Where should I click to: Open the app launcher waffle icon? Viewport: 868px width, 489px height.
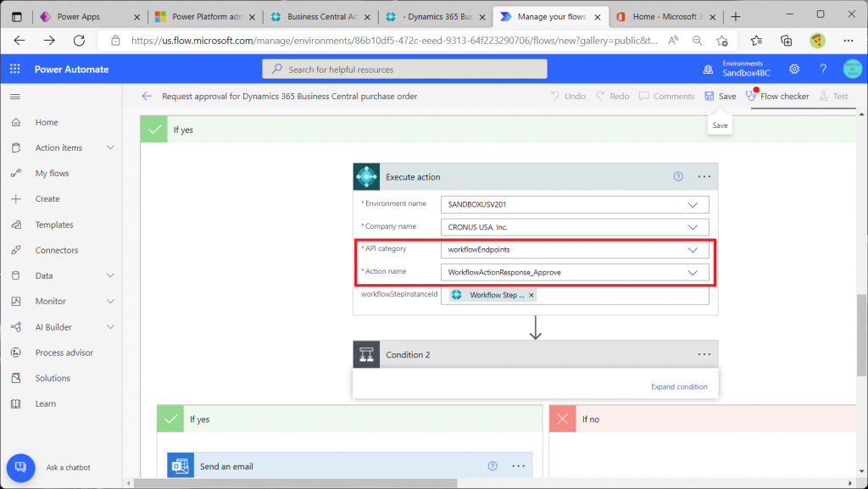[15, 69]
